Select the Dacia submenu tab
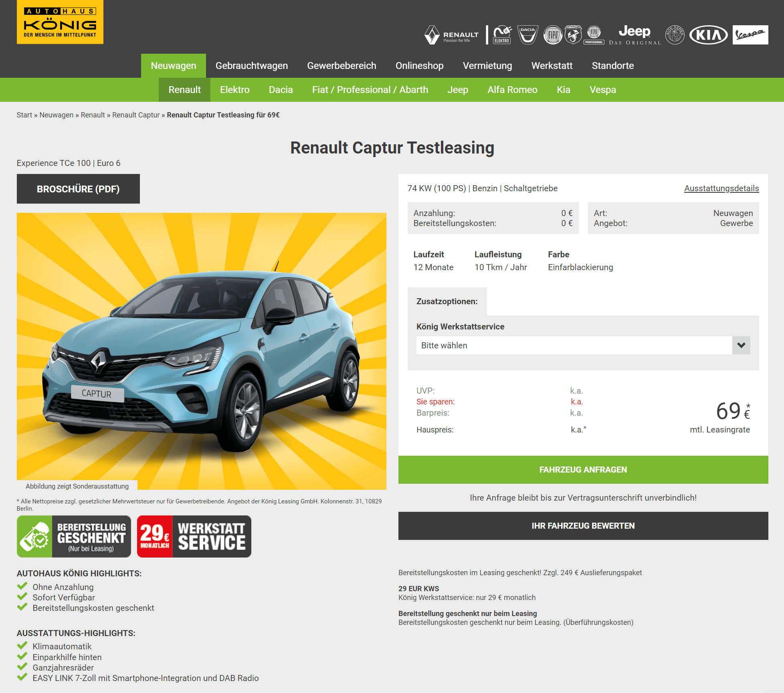The image size is (784, 693). pyautogui.click(x=281, y=90)
